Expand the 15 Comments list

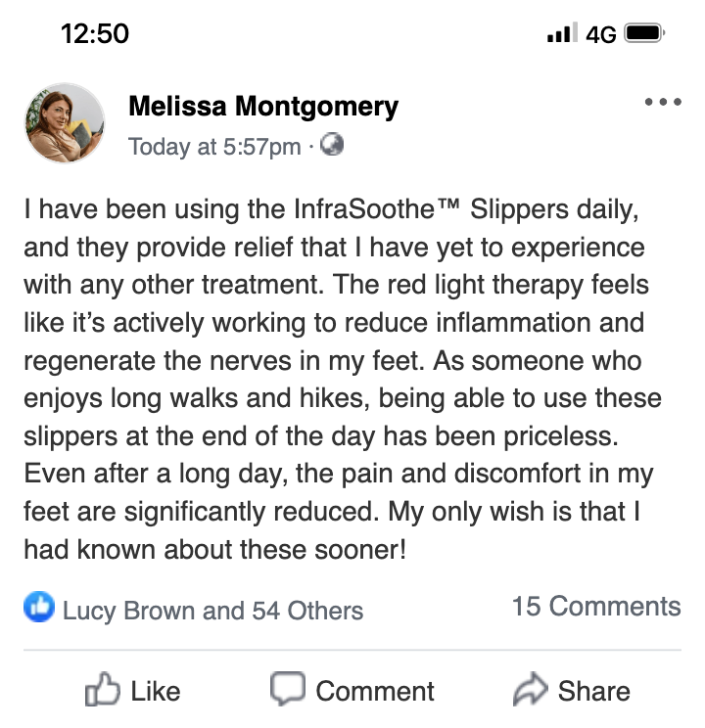pos(595,606)
